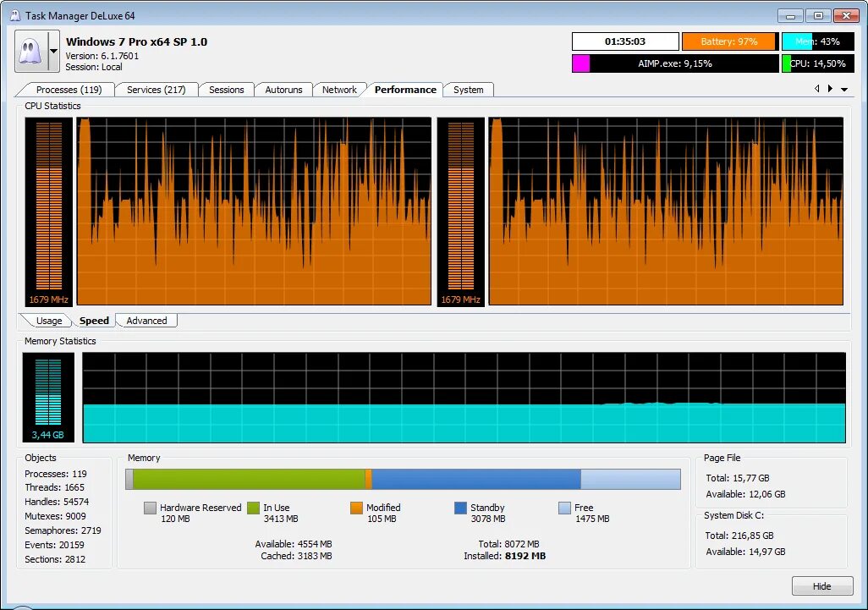868x610 pixels.
Task: Open the Services (217) tab
Action: pos(157,90)
